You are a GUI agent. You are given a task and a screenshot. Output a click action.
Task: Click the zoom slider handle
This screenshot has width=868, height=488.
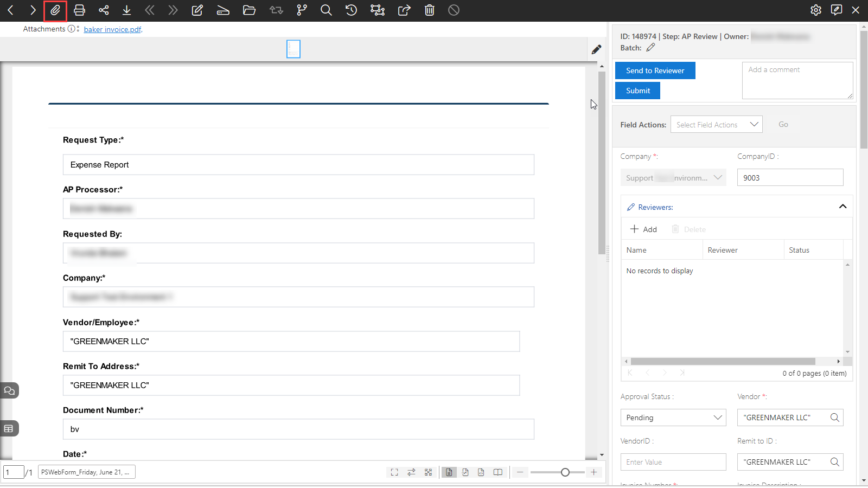click(565, 472)
